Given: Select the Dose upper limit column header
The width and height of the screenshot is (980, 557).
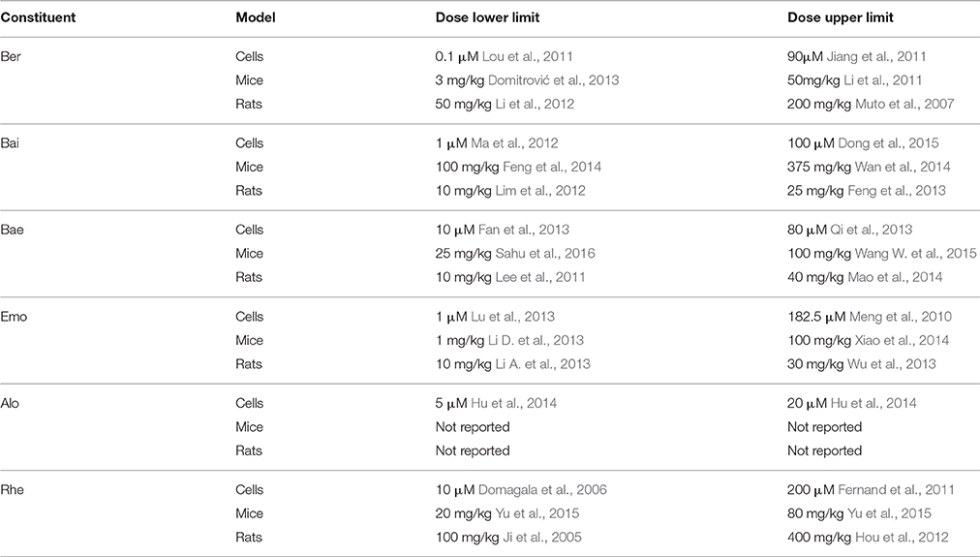Looking at the screenshot, I should click(x=840, y=17).
